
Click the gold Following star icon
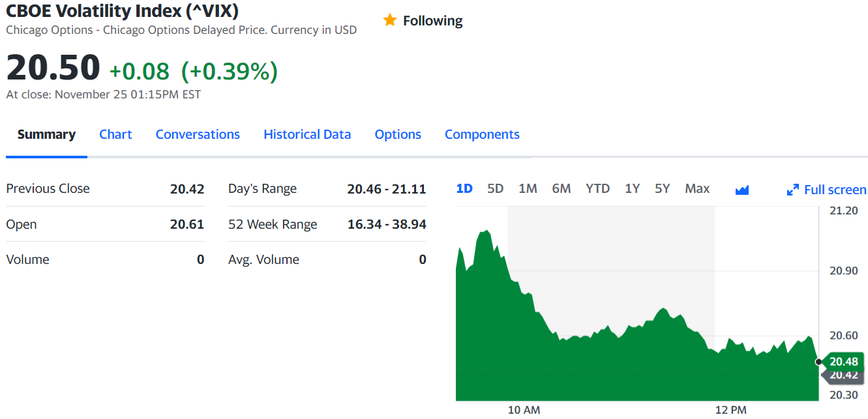[x=390, y=20]
